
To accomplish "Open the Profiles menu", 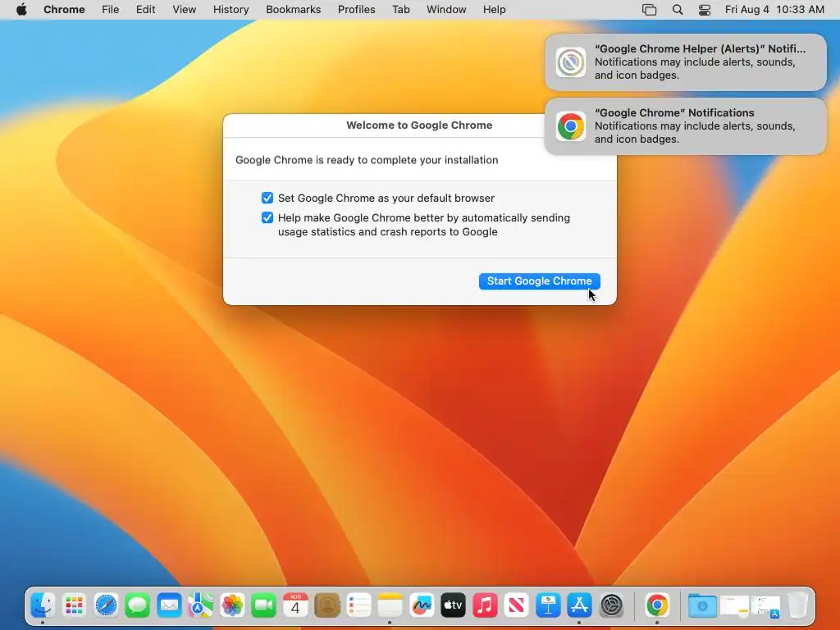I will coord(356,10).
